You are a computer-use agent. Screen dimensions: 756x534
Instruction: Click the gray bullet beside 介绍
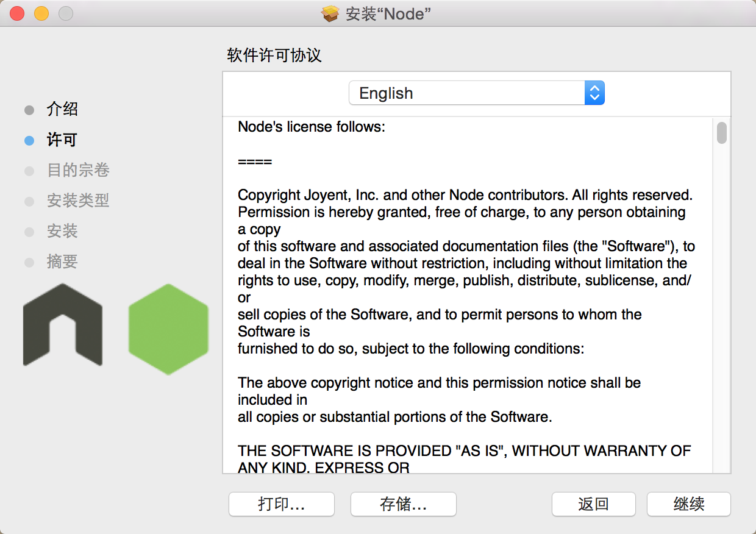(x=29, y=110)
